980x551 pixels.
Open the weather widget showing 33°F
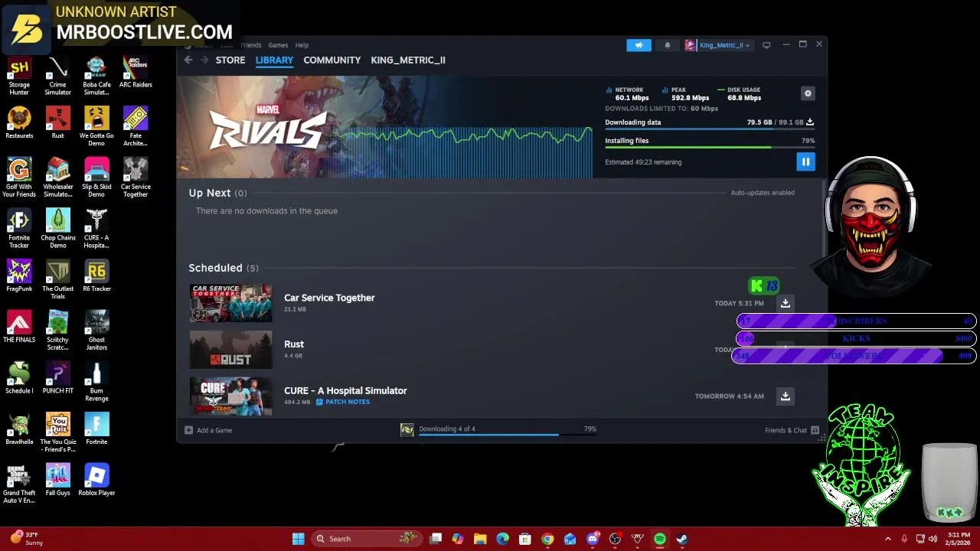[26, 539]
